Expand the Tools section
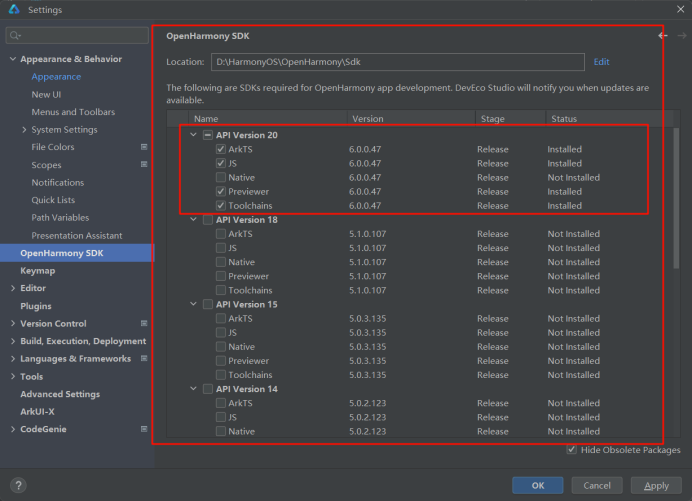The width and height of the screenshot is (692, 501). pos(13,377)
